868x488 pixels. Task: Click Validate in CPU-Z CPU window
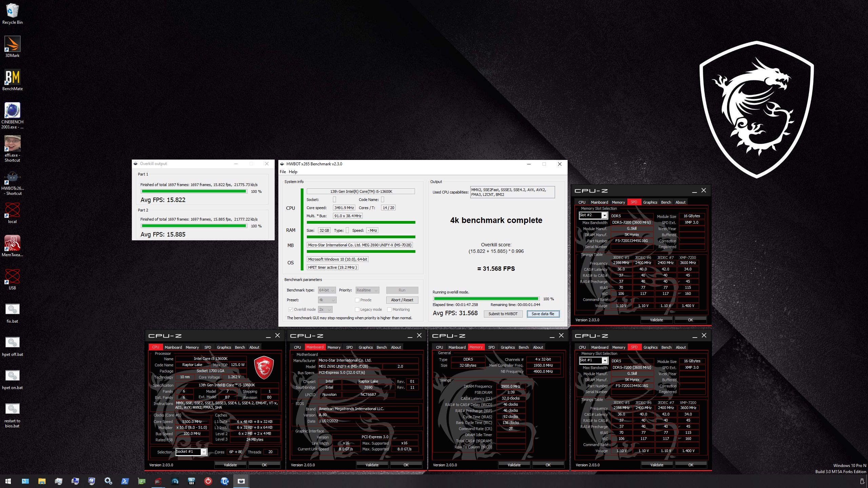230,465
